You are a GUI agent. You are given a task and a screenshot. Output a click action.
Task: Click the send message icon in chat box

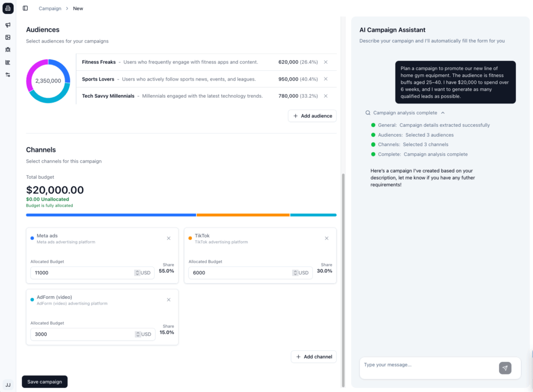[x=504, y=368]
